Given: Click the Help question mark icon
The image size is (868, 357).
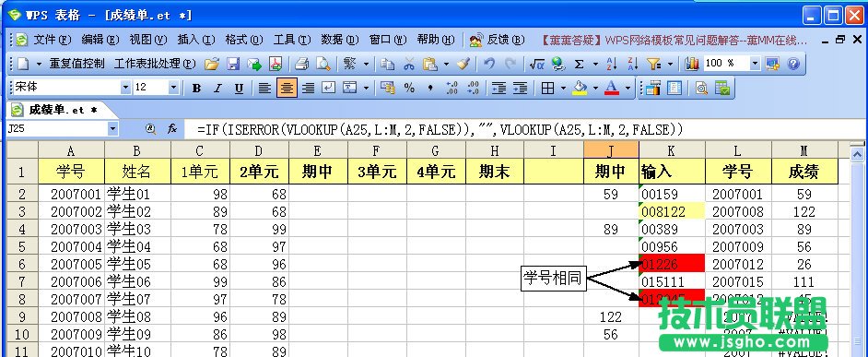Looking at the screenshot, I should pyautogui.click(x=793, y=64).
